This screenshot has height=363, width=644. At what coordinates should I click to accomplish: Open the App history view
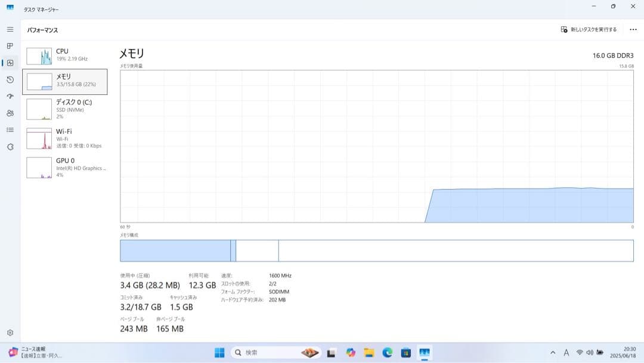pyautogui.click(x=10, y=79)
